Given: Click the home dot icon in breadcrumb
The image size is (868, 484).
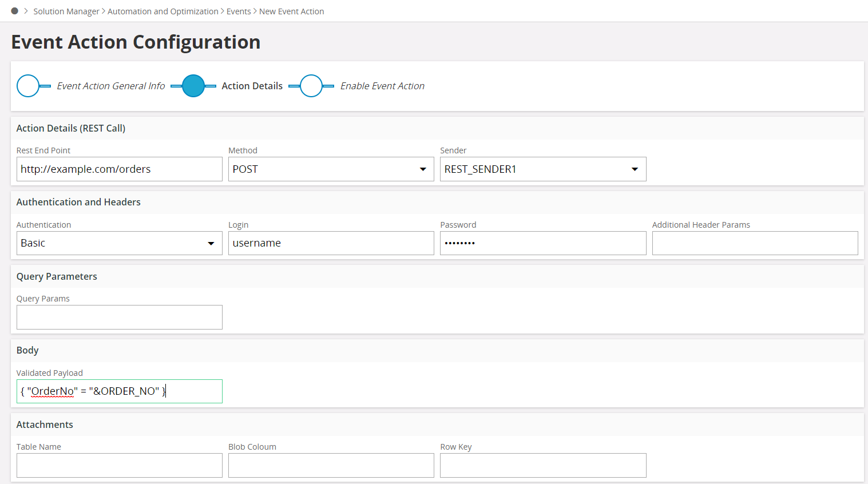Looking at the screenshot, I should [15, 11].
